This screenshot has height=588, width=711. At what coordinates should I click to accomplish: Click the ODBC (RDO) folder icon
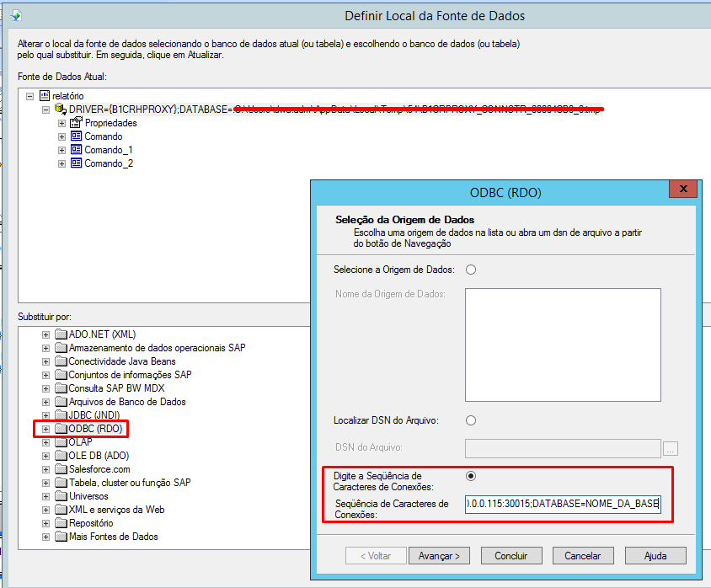pos(61,429)
